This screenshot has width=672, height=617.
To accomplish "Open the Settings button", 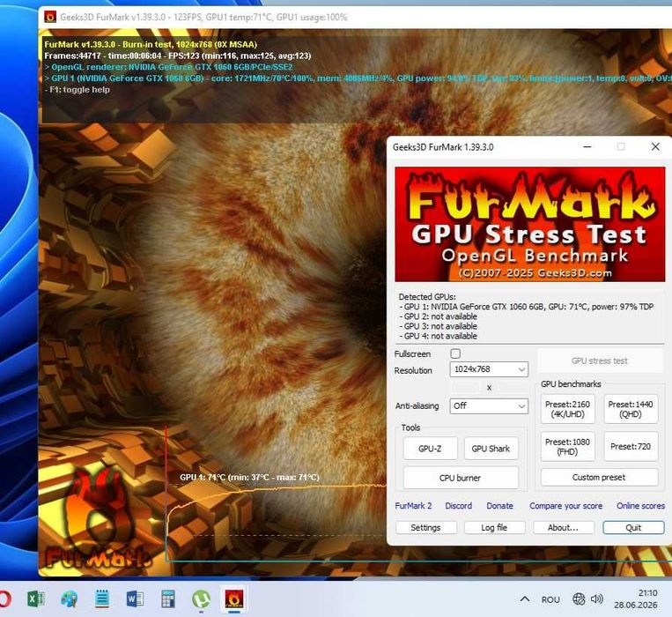I will (x=426, y=527).
